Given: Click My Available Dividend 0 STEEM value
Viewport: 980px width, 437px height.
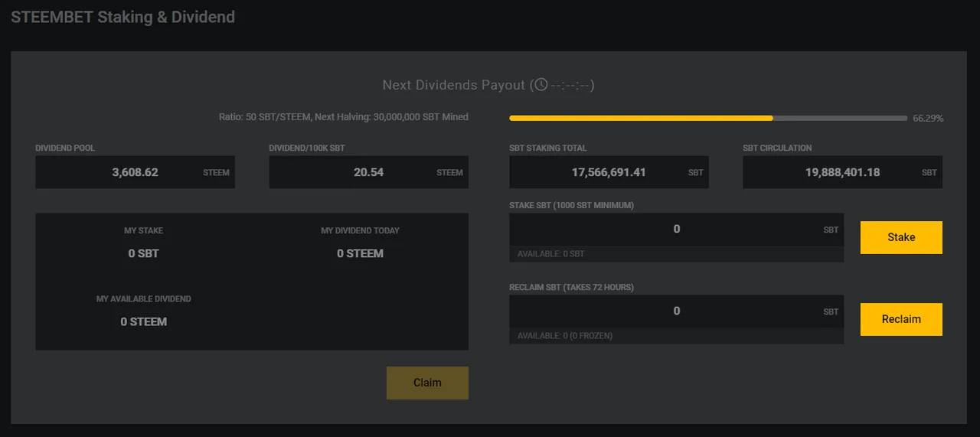Looking at the screenshot, I should [x=144, y=321].
